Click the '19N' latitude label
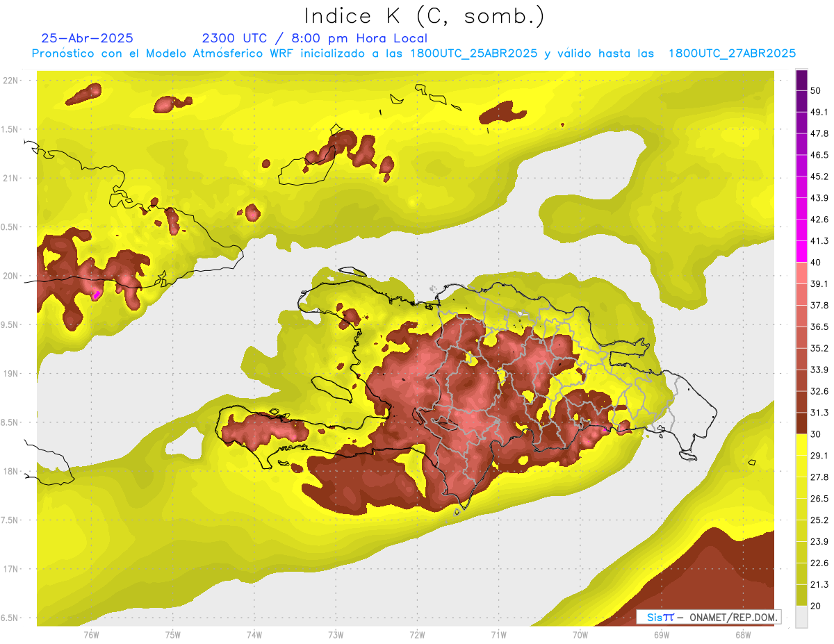 (x=10, y=374)
